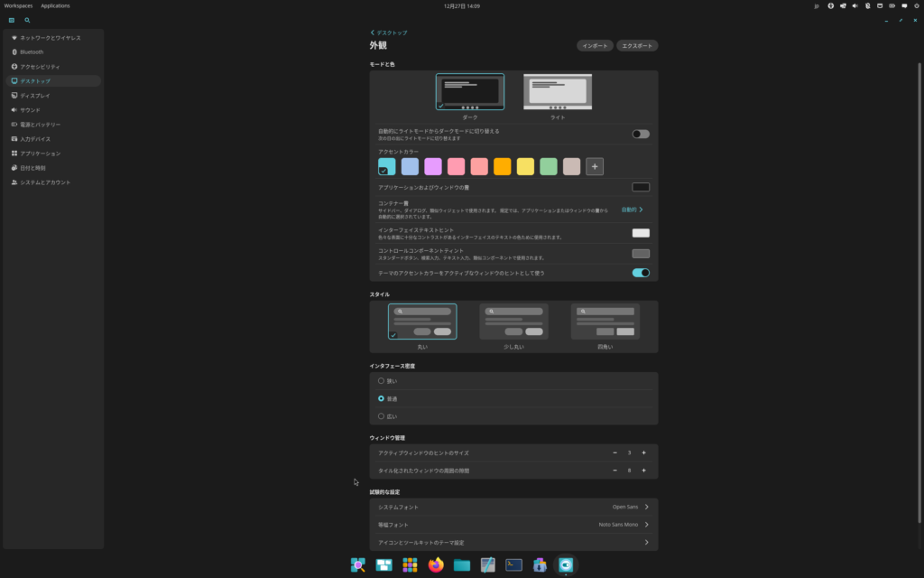Open ディスプレイ section in the sidebar
This screenshot has width=924, height=578.
click(x=36, y=95)
